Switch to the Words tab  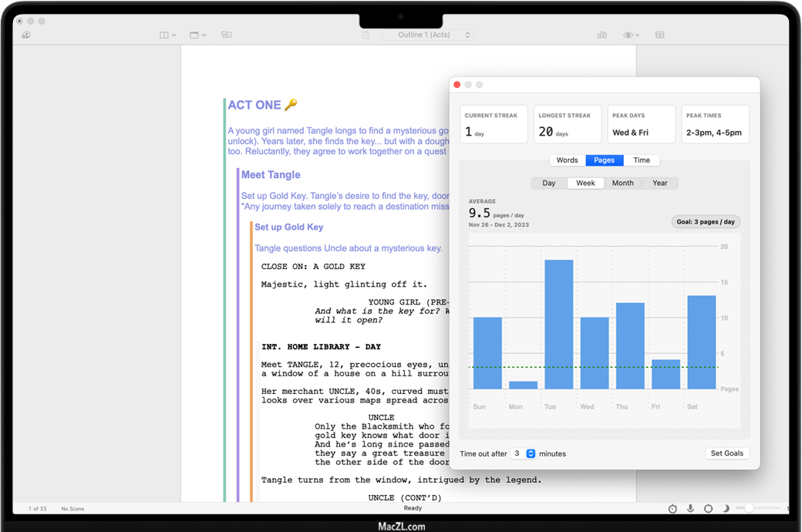pos(568,160)
